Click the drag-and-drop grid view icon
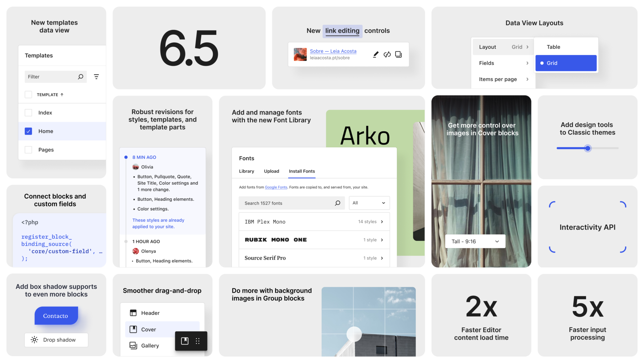This screenshot has width=644, height=363. 198,341
